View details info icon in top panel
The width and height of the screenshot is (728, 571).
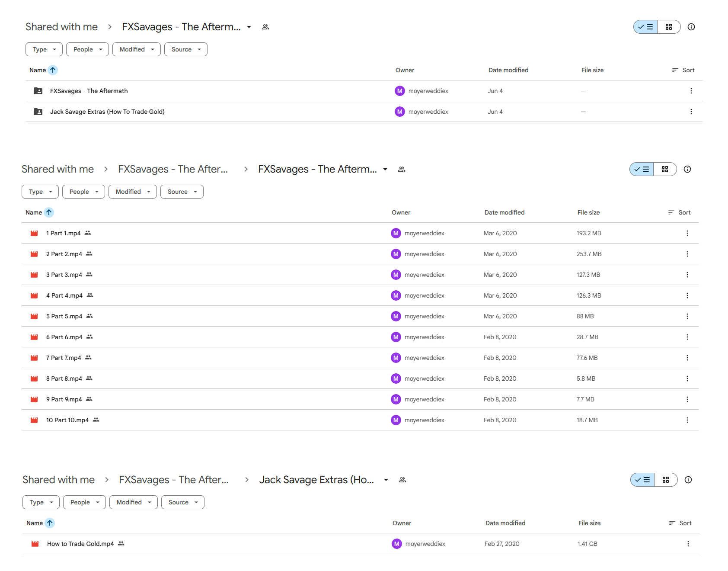coord(691,27)
